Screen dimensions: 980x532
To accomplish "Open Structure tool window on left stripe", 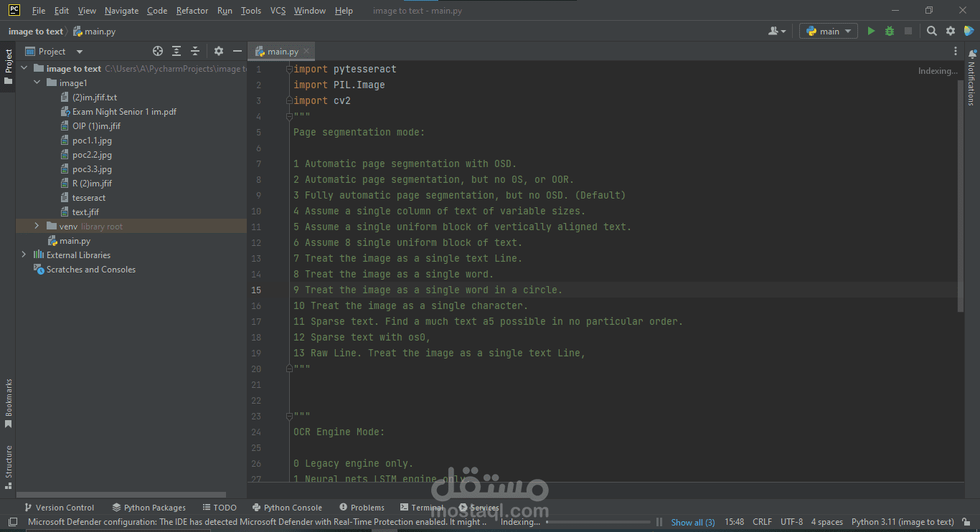I will pyautogui.click(x=9, y=467).
